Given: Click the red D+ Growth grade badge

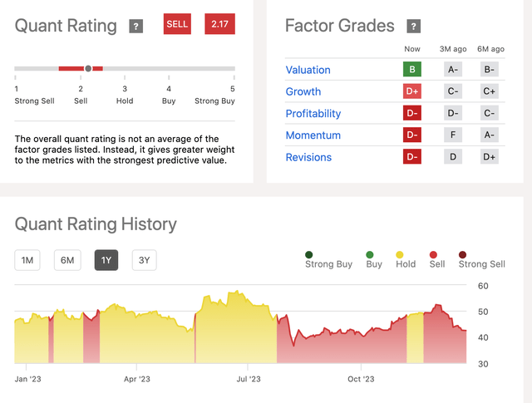Looking at the screenshot, I should click(x=412, y=91).
